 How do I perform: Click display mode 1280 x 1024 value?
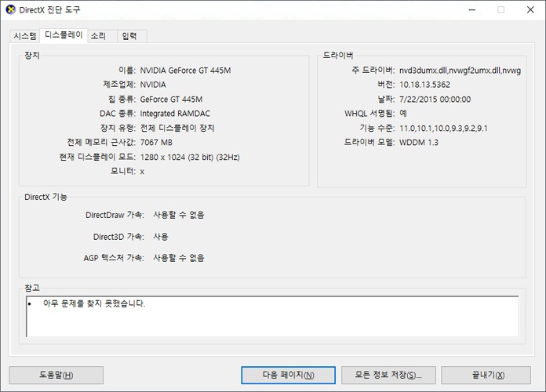[190, 158]
